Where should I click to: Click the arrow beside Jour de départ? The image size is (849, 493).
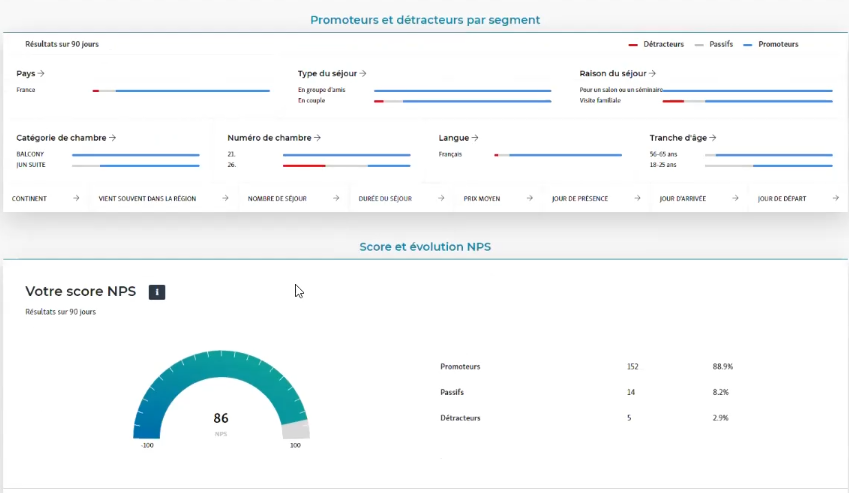pyautogui.click(x=835, y=198)
